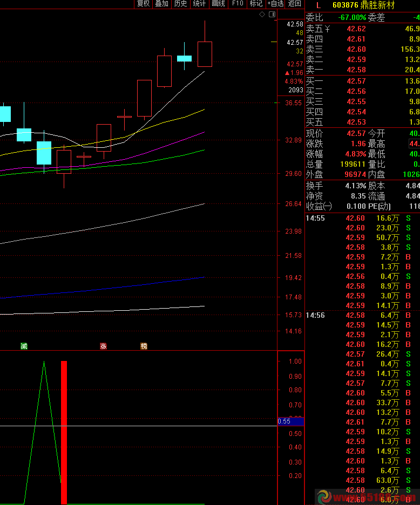Click the 委比 -67.00% value
The width and height of the screenshot is (420, 505).
(x=352, y=17)
